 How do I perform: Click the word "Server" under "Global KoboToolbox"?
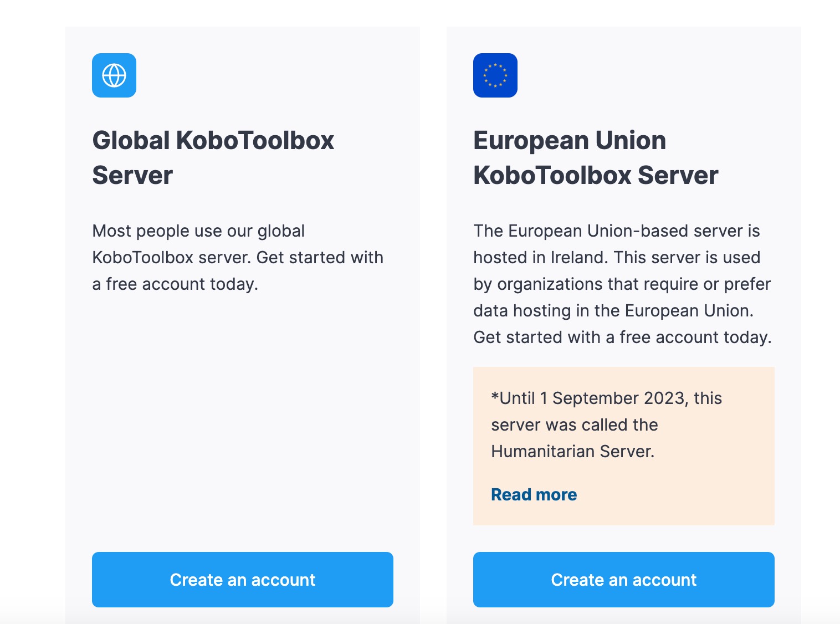(x=132, y=176)
